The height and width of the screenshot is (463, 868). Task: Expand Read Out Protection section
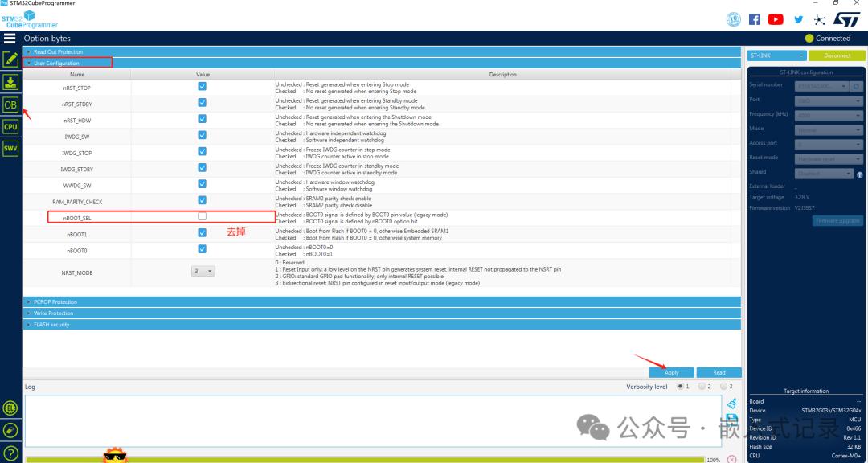[382, 51]
